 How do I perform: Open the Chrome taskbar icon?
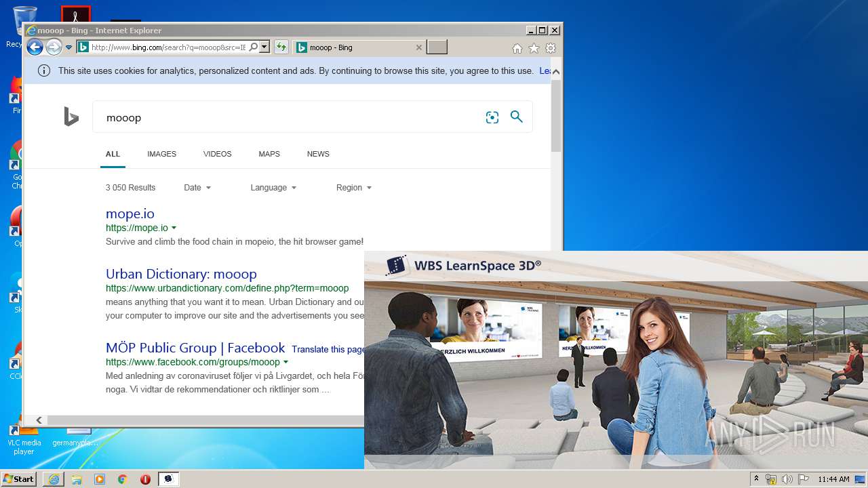point(123,479)
